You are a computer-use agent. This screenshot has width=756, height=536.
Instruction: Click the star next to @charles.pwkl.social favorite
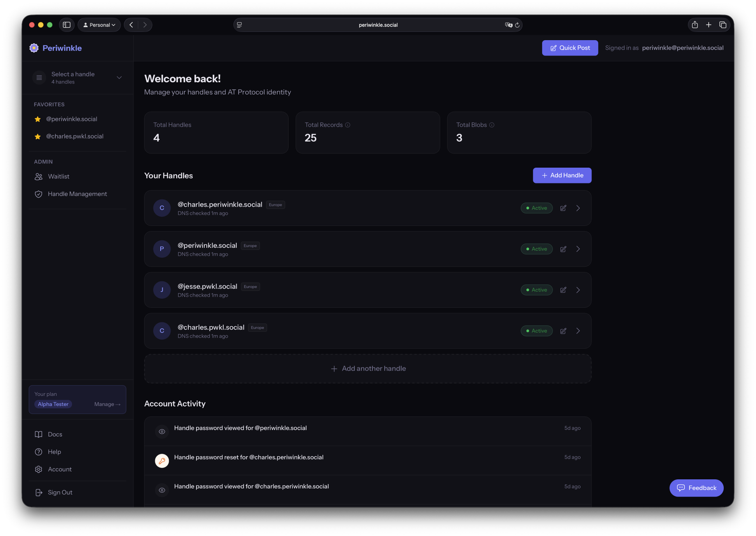coord(38,136)
